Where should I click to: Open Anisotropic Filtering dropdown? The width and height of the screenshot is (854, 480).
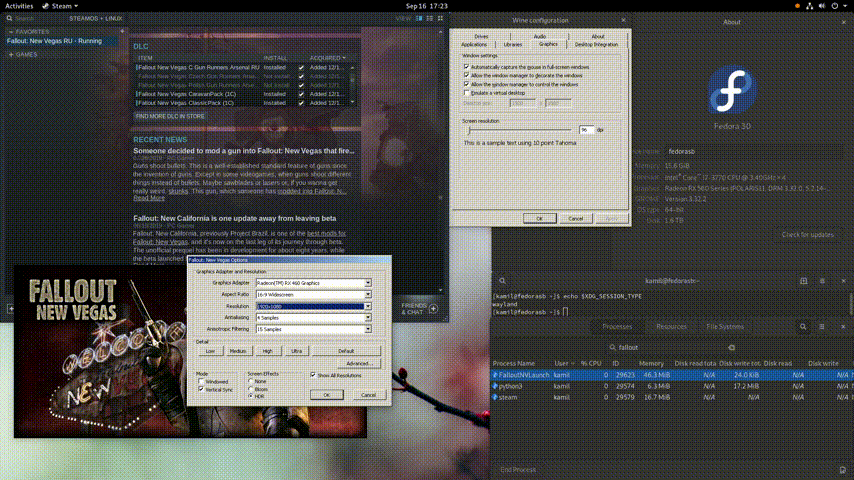tap(368, 329)
